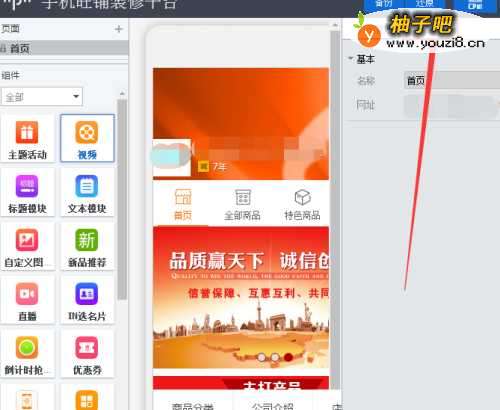Click the 名称 input field

[x=452, y=80]
